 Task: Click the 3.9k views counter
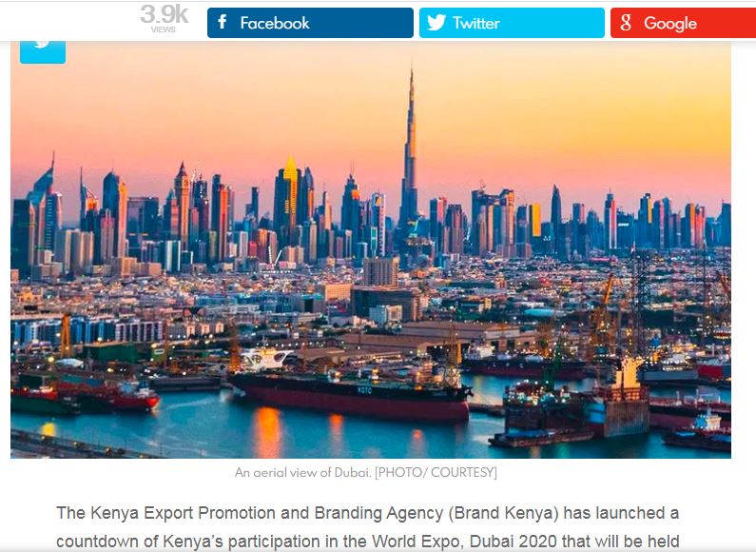[164, 14]
